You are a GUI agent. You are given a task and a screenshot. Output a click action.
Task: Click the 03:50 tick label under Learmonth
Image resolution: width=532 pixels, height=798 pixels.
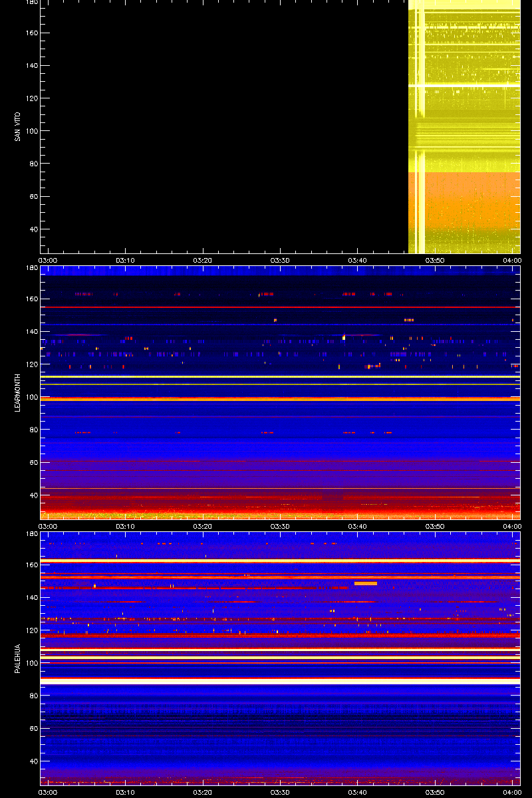(x=435, y=526)
